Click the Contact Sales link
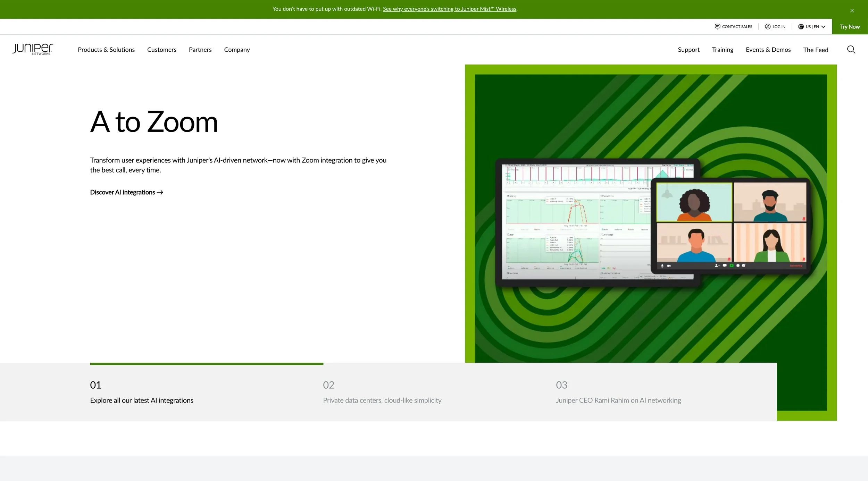This screenshot has width=868, height=481. (733, 27)
